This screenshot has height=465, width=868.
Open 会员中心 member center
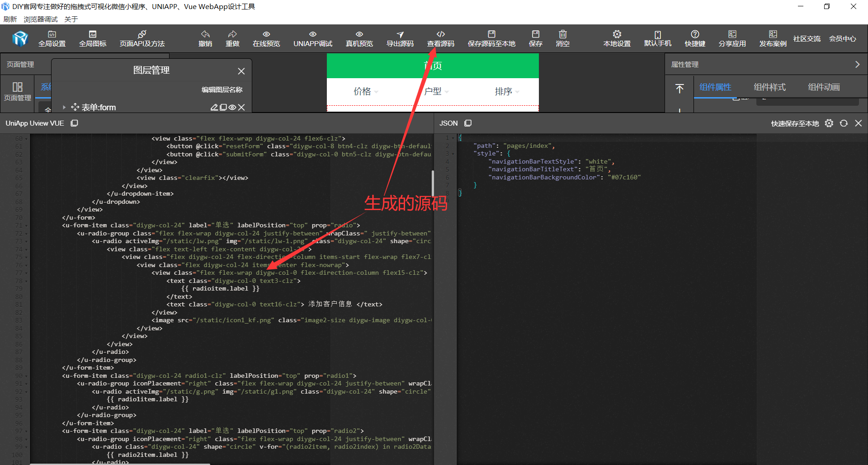coord(843,39)
